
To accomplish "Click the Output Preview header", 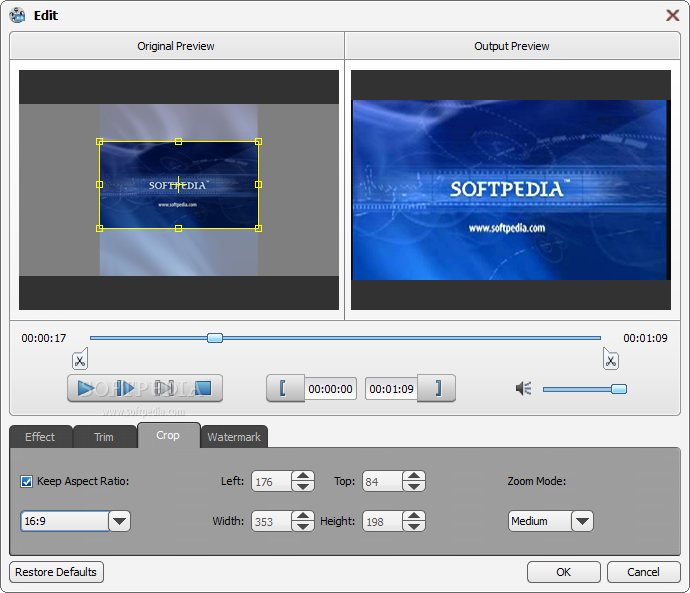I will click(512, 46).
